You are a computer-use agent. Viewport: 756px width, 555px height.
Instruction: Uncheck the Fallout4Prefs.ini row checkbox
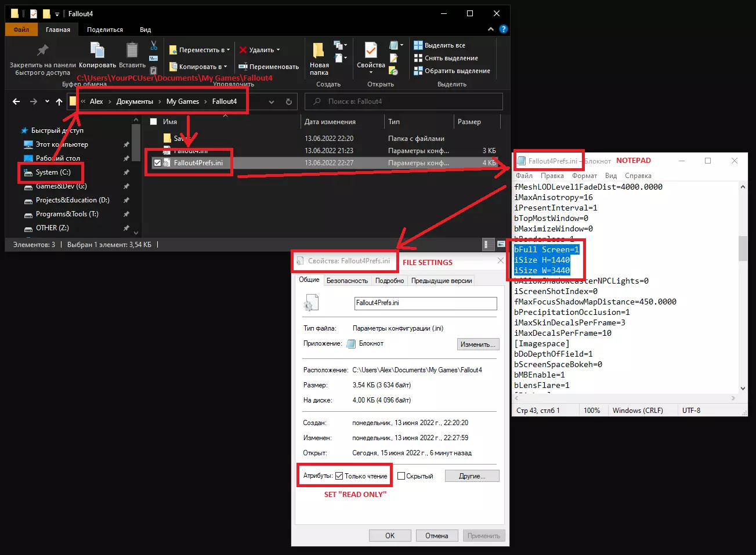coord(157,163)
